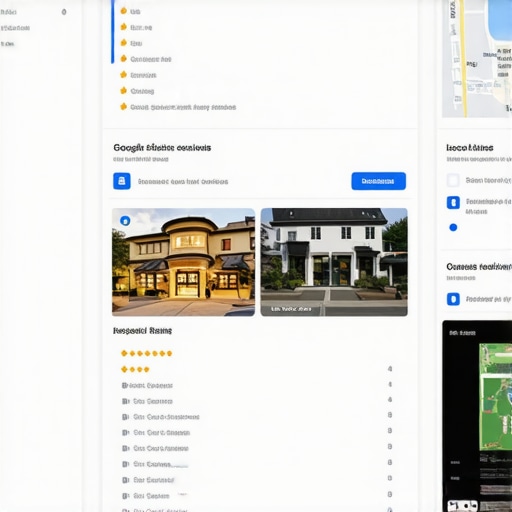
Task: Click the blue square icon in the Google section row
Action: 122,181
